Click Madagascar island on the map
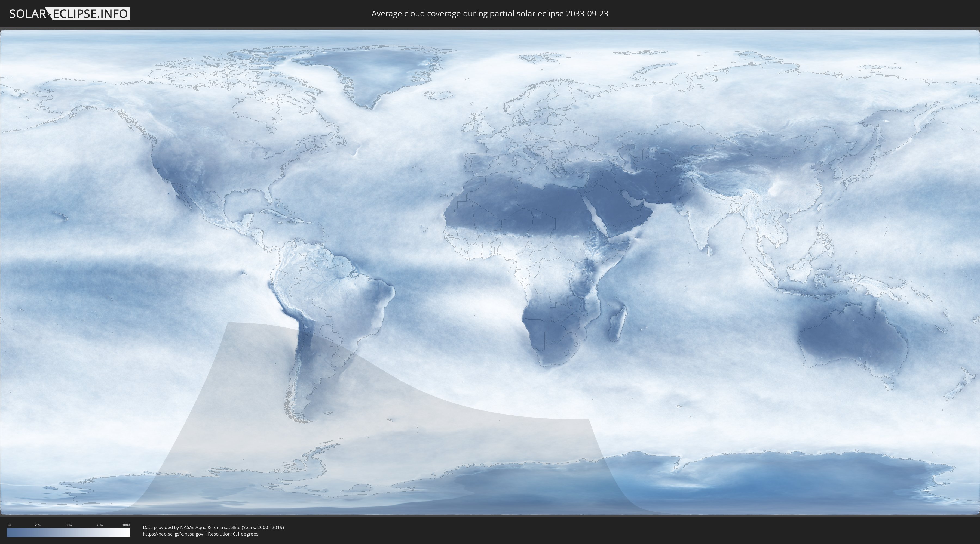The height and width of the screenshot is (544, 980). coord(617,322)
